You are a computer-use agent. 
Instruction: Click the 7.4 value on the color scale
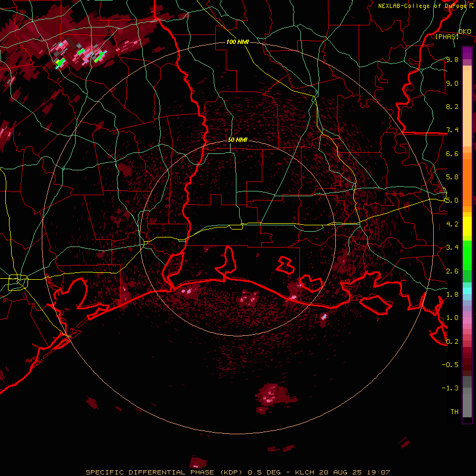pyautogui.click(x=452, y=130)
